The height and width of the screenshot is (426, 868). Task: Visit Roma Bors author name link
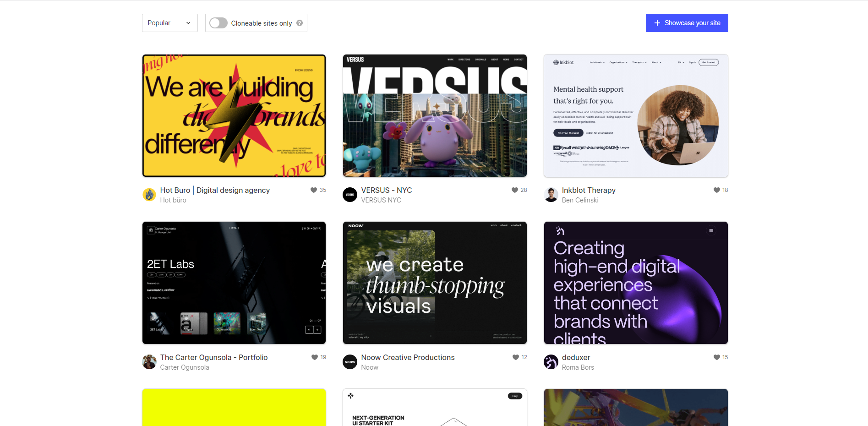pos(578,367)
